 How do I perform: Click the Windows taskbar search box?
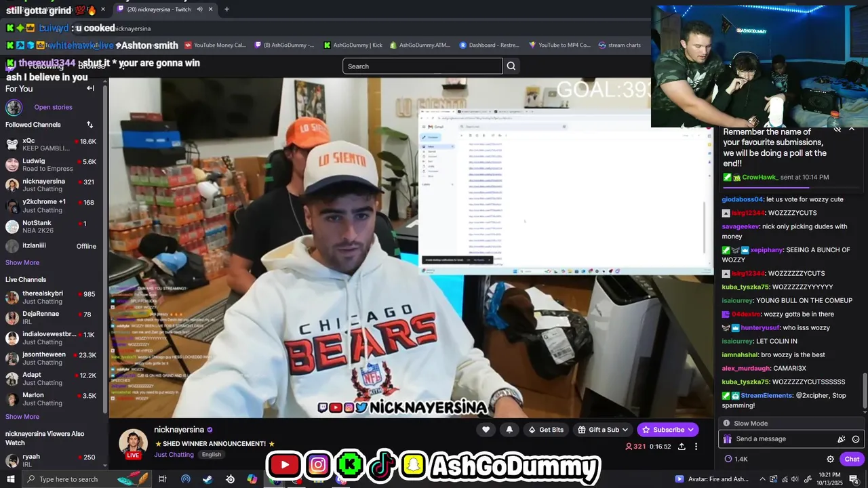[85, 479]
